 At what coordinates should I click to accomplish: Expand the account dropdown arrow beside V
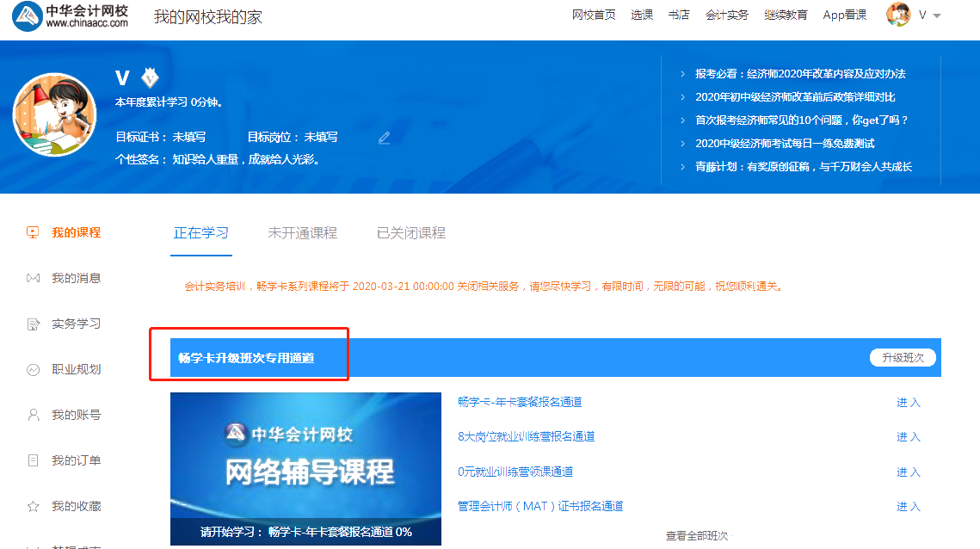click(937, 16)
